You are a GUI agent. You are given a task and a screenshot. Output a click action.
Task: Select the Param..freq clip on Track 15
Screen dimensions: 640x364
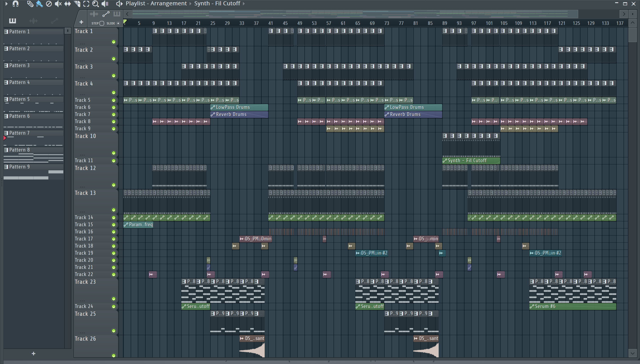click(x=138, y=225)
